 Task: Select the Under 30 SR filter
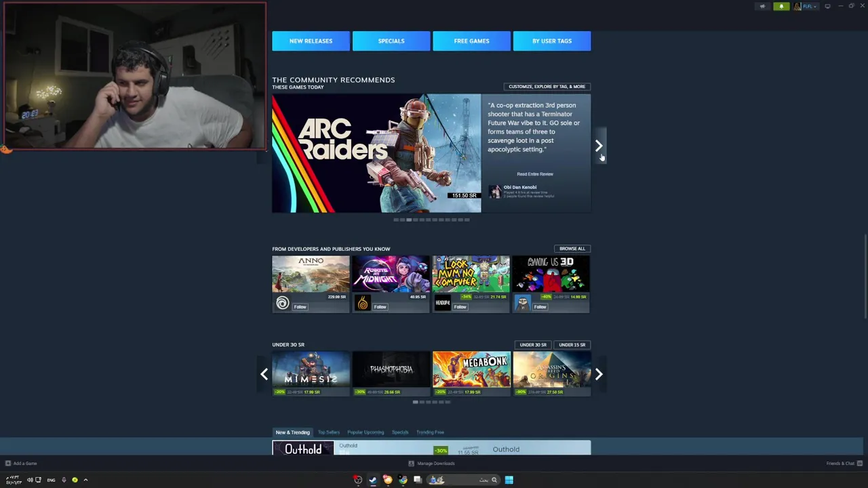pyautogui.click(x=533, y=345)
